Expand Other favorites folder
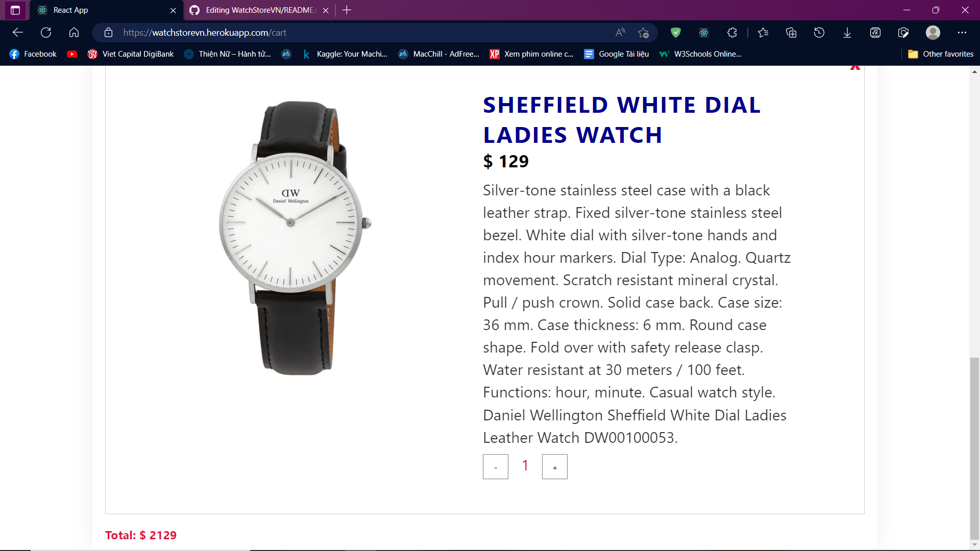Image resolution: width=980 pixels, height=551 pixels. [x=941, y=54]
